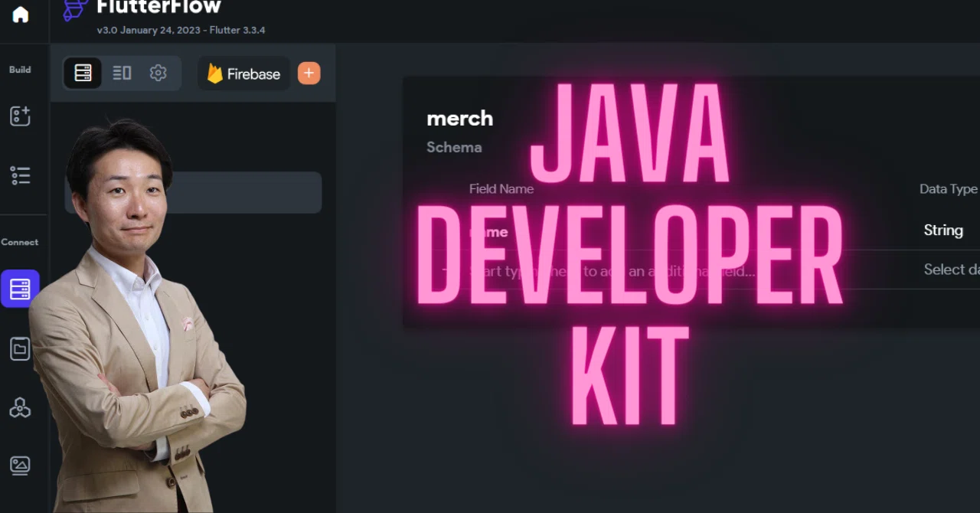Open the Widget Palette add icon

(20, 116)
